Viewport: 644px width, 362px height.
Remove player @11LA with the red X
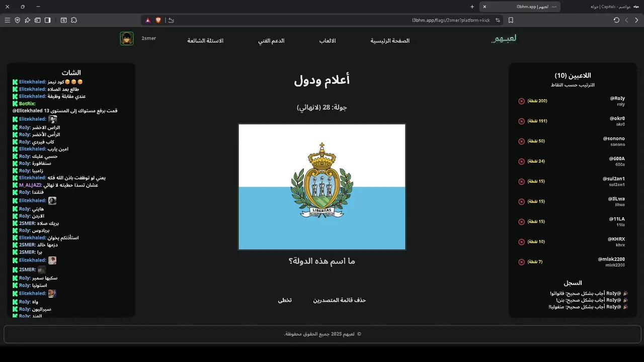(x=521, y=222)
